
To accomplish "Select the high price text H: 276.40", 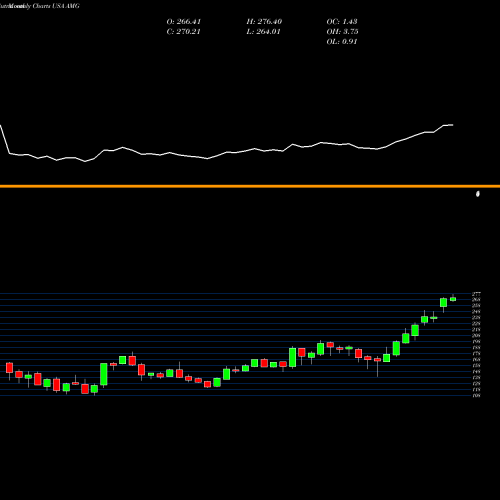I will click(264, 22).
